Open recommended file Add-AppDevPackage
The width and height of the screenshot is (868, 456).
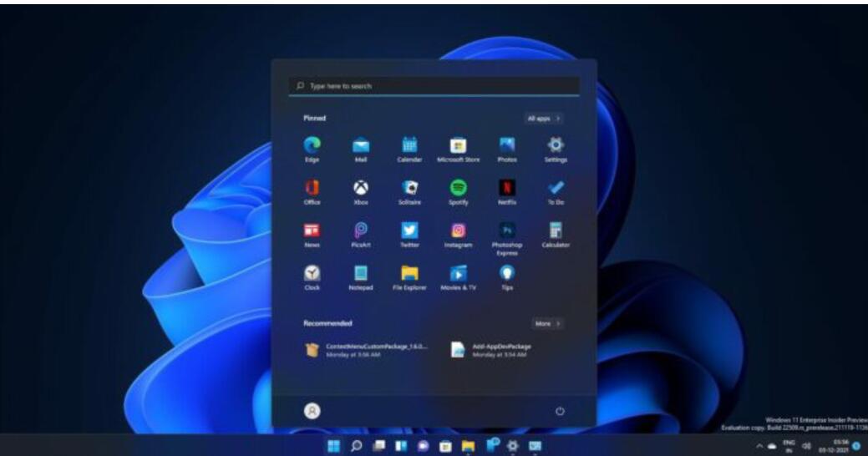491,350
